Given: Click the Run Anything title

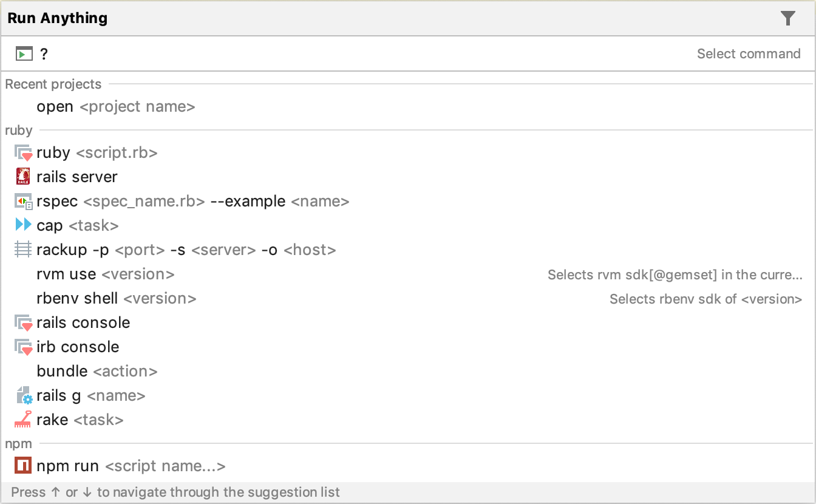Looking at the screenshot, I should click(x=58, y=18).
